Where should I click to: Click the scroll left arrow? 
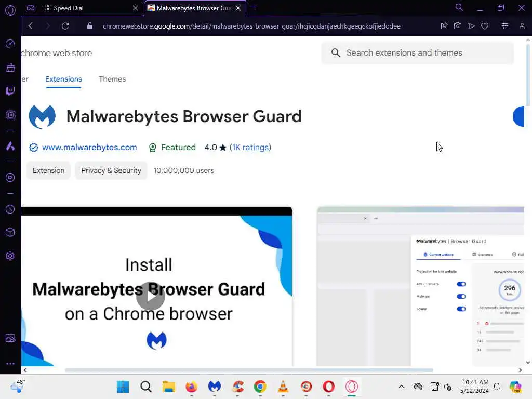[x=25, y=370]
